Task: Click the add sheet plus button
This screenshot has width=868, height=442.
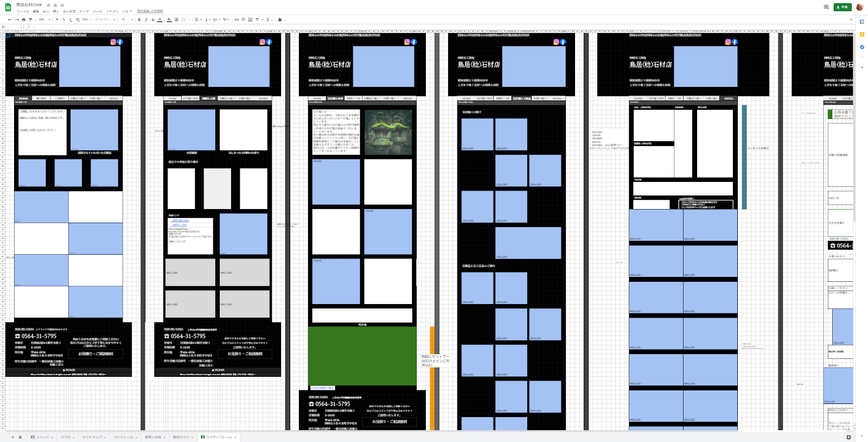Action: tap(12, 437)
